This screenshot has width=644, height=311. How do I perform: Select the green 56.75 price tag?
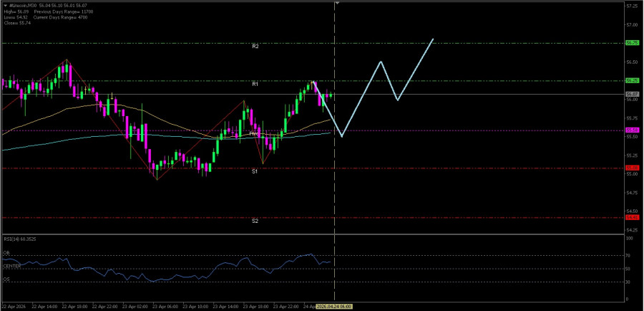(632, 43)
